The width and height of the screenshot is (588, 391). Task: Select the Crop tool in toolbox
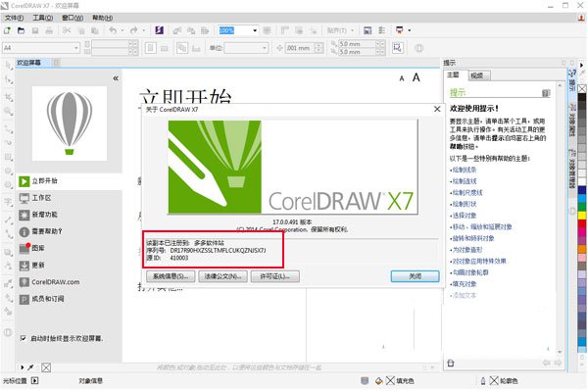click(8, 97)
